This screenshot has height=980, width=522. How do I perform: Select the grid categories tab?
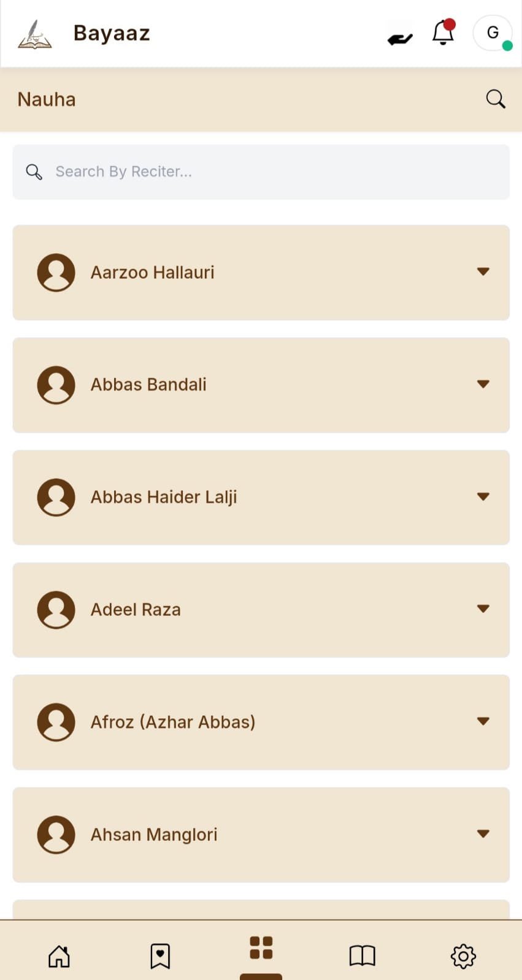[261, 948]
